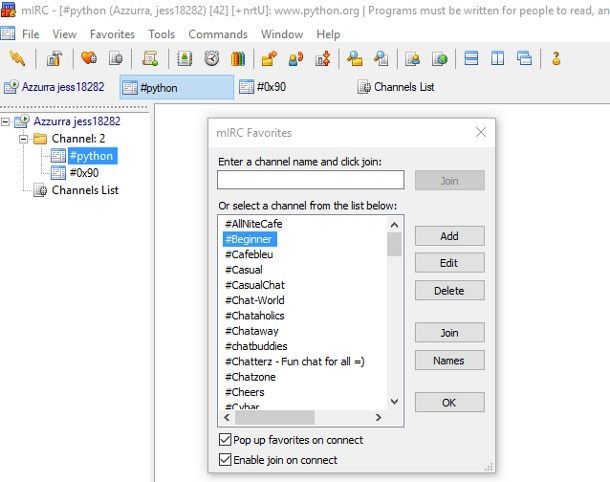
Task: Click the Add button in Favorites dialog
Action: pos(449,236)
